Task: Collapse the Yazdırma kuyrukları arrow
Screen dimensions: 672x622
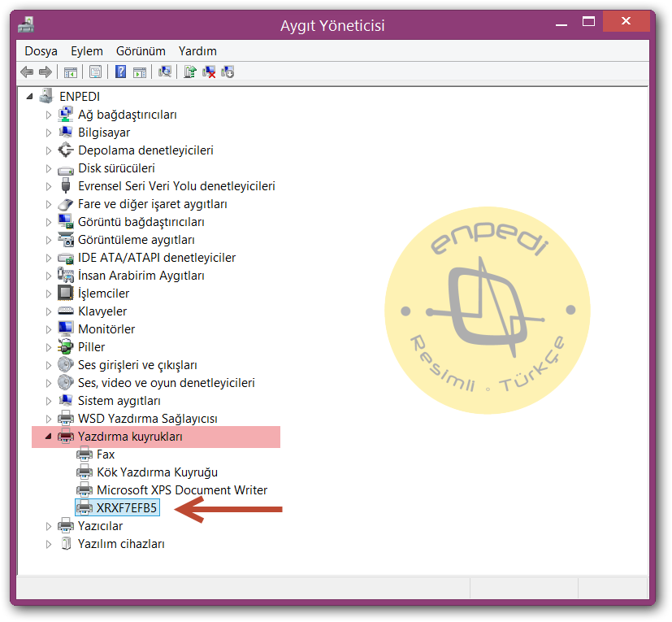Action: click(x=49, y=437)
